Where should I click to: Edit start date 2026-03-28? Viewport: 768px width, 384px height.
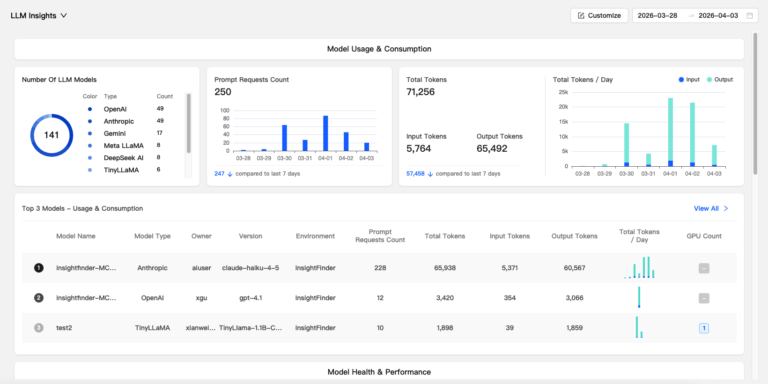tap(657, 15)
